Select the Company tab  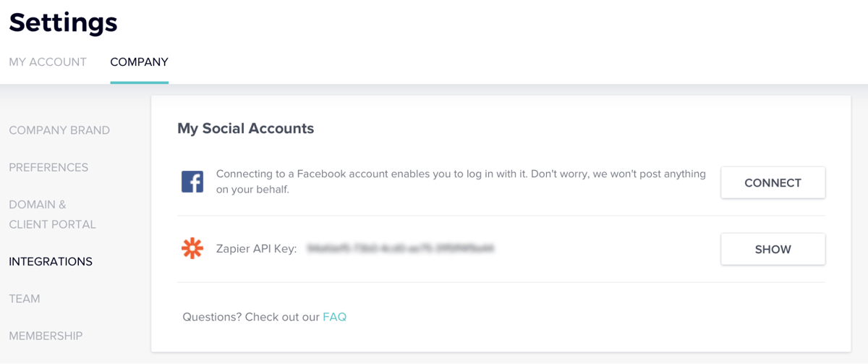tap(140, 62)
